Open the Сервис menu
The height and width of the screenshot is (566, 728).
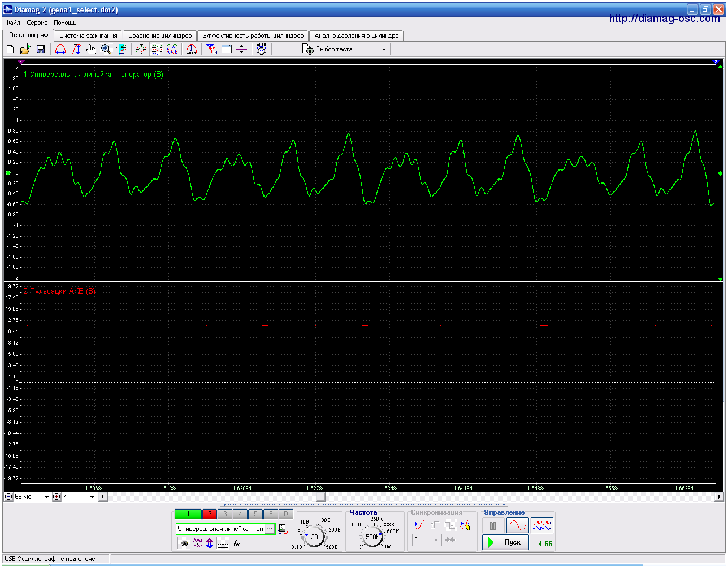tap(37, 23)
